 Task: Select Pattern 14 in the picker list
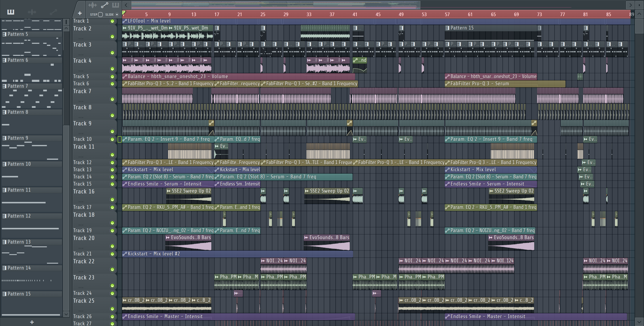point(32,268)
